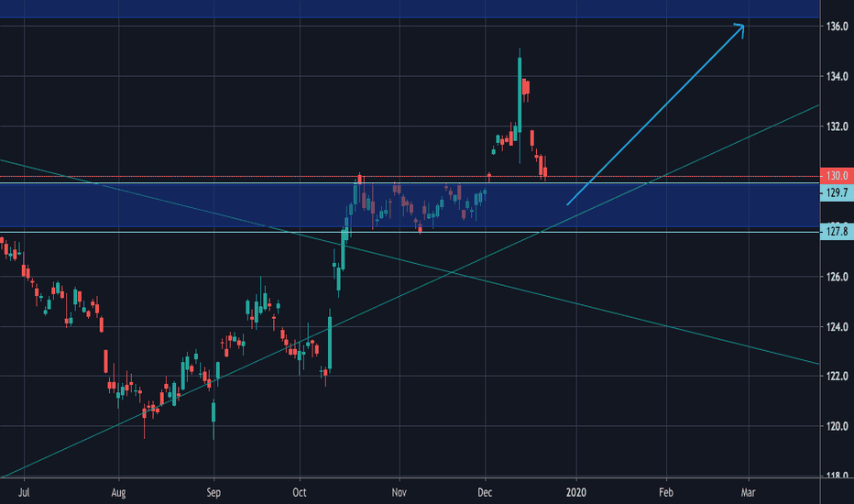Image resolution: width=854 pixels, height=504 pixels.
Task: Select the blue projection arrow drawing
Action: (655, 115)
